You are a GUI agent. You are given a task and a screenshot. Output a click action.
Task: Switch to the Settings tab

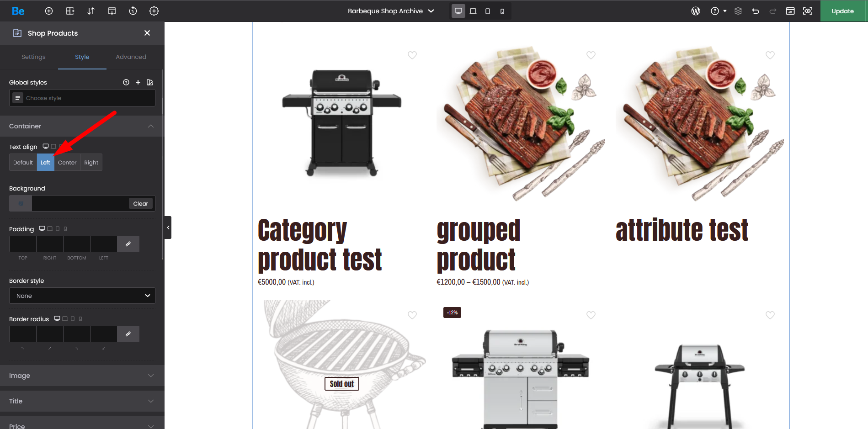pos(33,57)
